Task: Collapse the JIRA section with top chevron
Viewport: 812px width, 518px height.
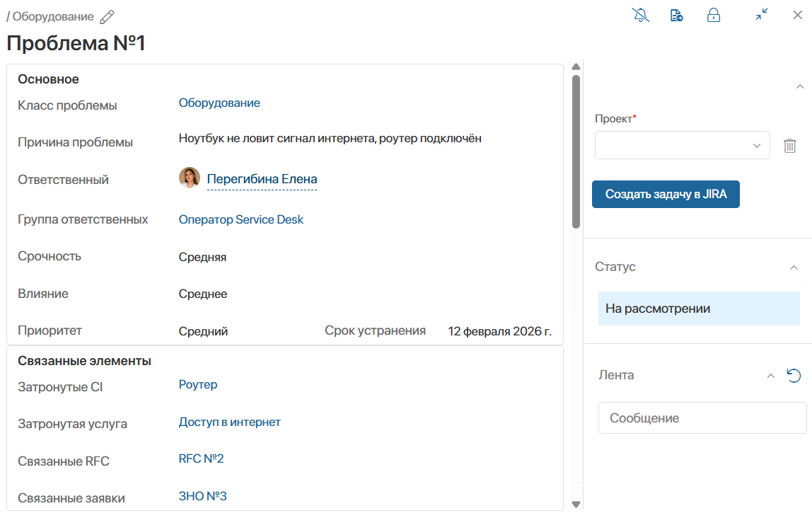Action: (800, 86)
